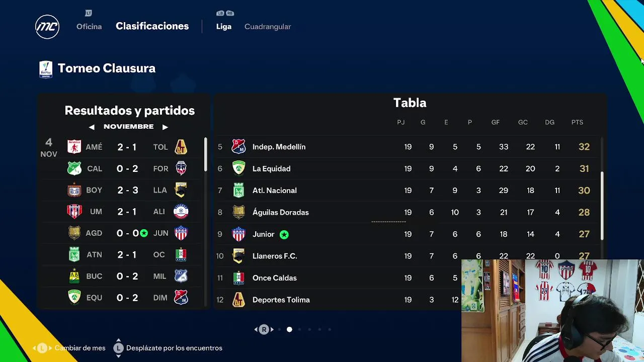Click the results list scrollbar
644x362 pixels.
pos(205,155)
